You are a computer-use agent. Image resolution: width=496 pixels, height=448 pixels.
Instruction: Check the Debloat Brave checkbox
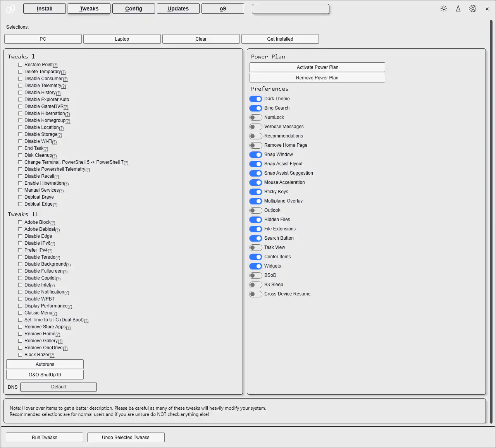coord(20,197)
